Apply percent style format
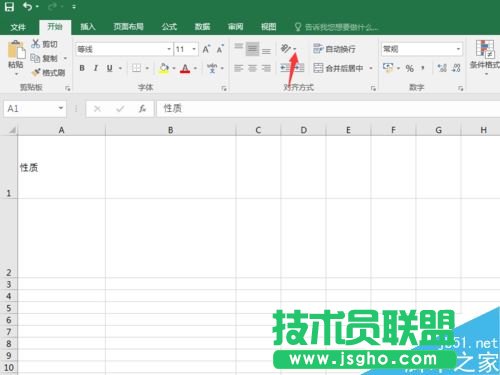The width and height of the screenshot is (500, 375). [x=410, y=68]
